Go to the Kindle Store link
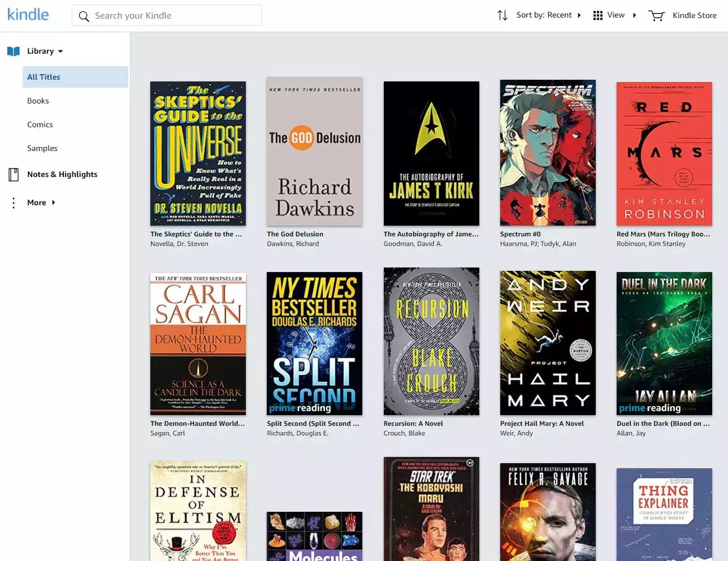 694,15
